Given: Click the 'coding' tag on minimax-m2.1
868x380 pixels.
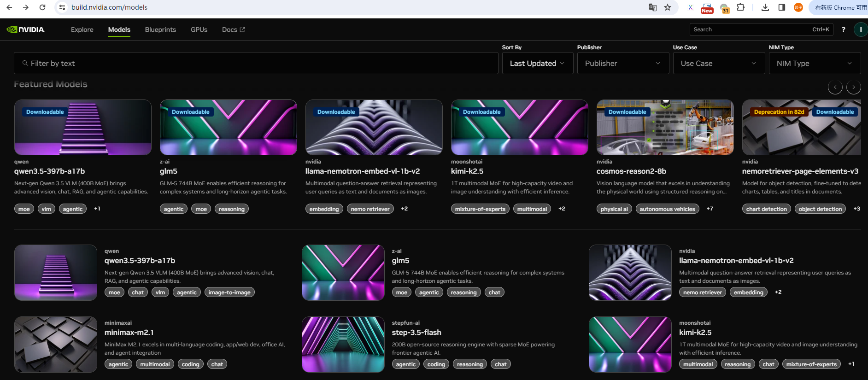Looking at the screenshot, I should tap(190, 364).
